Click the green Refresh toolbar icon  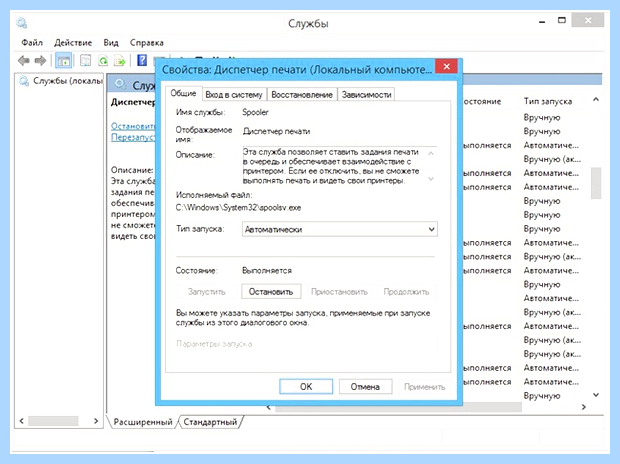[x=103, y=61]
